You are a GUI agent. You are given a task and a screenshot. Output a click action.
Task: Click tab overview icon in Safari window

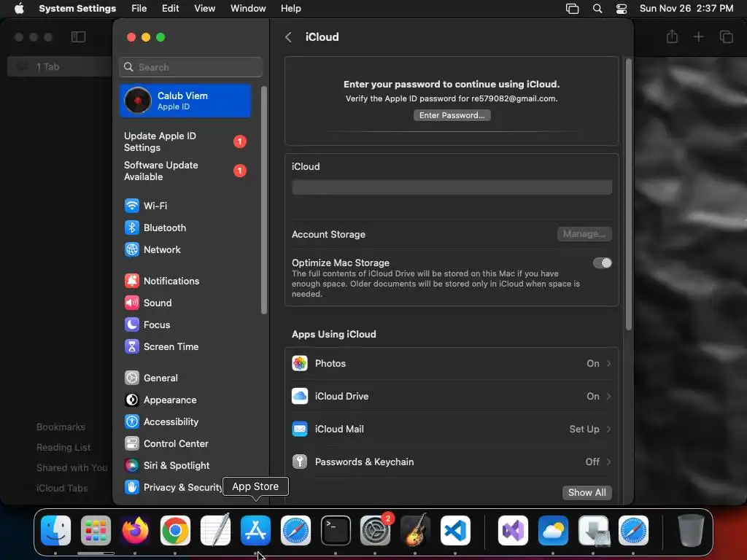pos(726,36)
